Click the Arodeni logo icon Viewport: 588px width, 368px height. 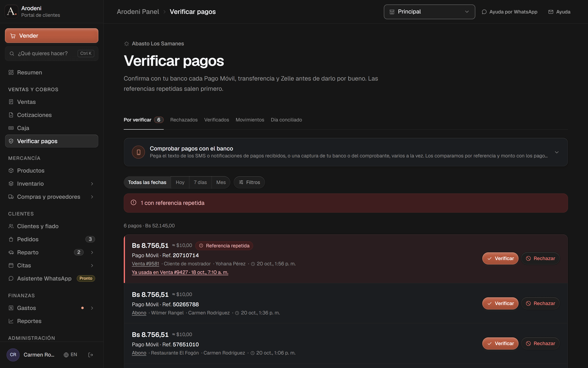pos(11,11)
